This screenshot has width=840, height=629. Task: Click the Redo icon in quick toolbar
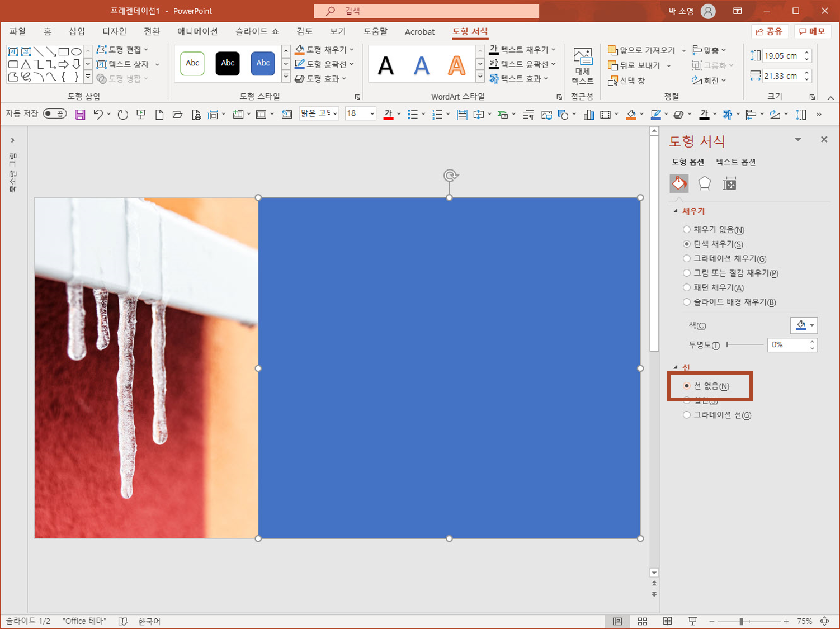coord(122,115)
